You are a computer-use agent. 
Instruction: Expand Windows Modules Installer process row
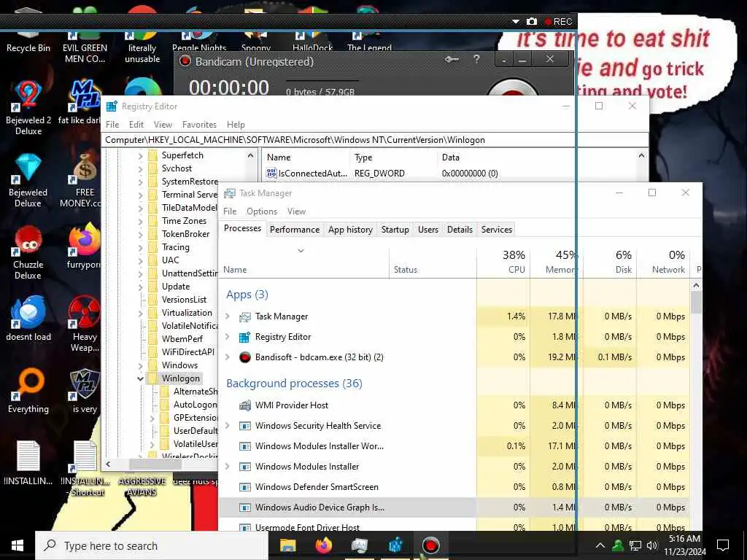[x=228, y=467]
